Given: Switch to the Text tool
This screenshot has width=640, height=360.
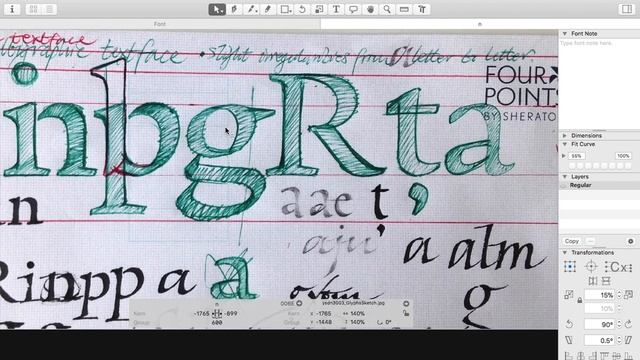Looking at the screenshot, I should (336, 9).
